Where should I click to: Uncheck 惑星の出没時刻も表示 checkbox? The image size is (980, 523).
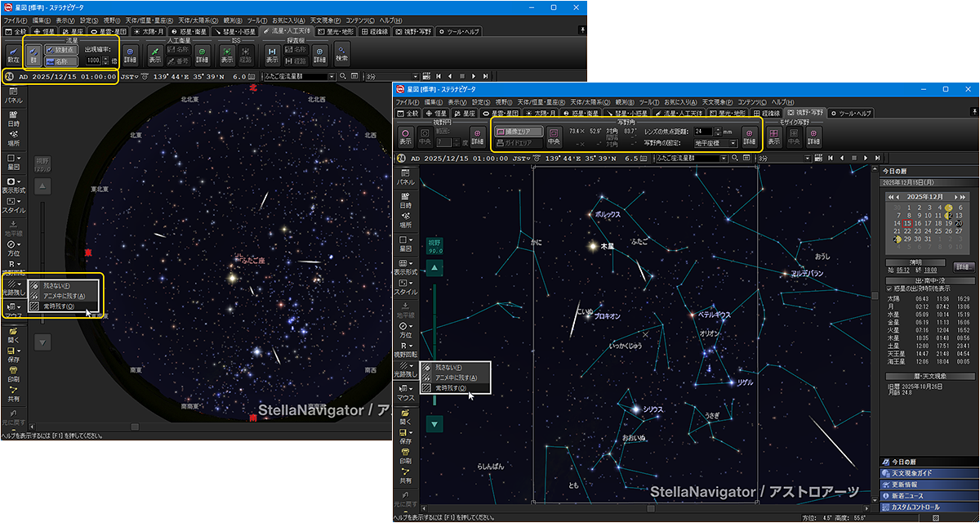(889, 288)
